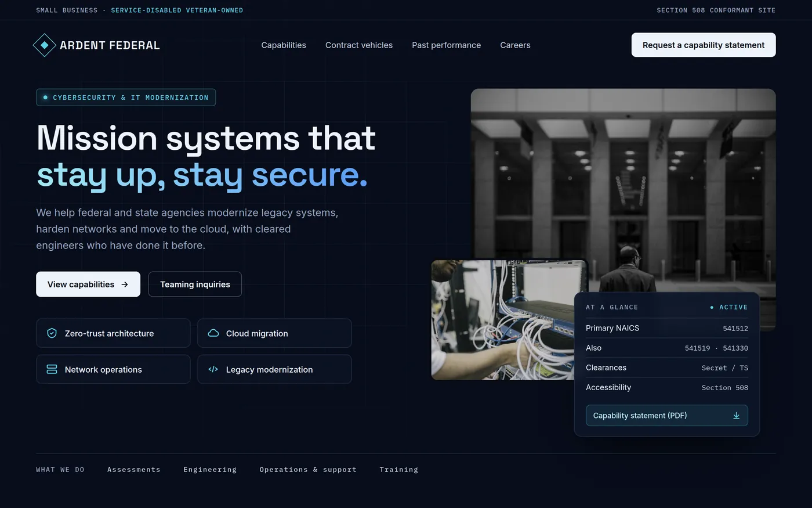Click the shield icon beside Zero-trust architecture
The image size is (812, 508).
click(x=52, y=333)
